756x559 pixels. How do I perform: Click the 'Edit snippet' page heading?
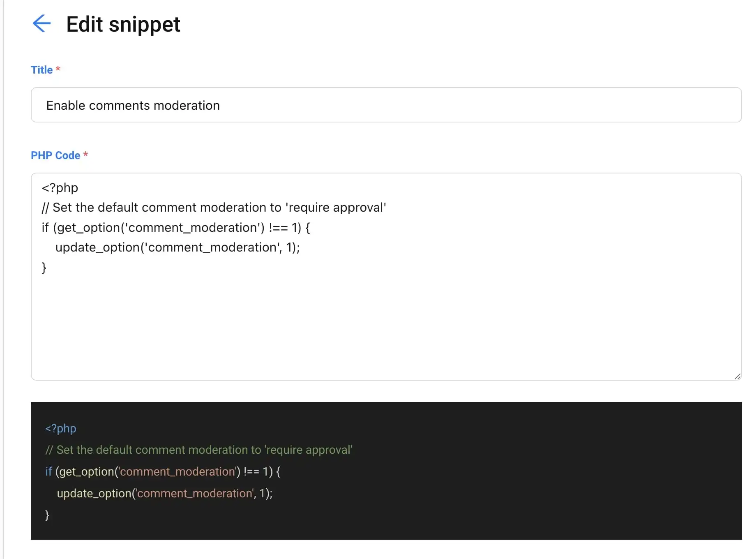pos(123,25)
